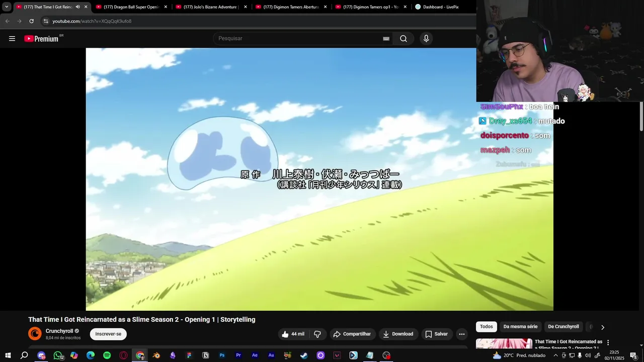This screenshot has height=362, width=644.
Task: Open Obsidian from the taskbar
Action: click(173, 355)
